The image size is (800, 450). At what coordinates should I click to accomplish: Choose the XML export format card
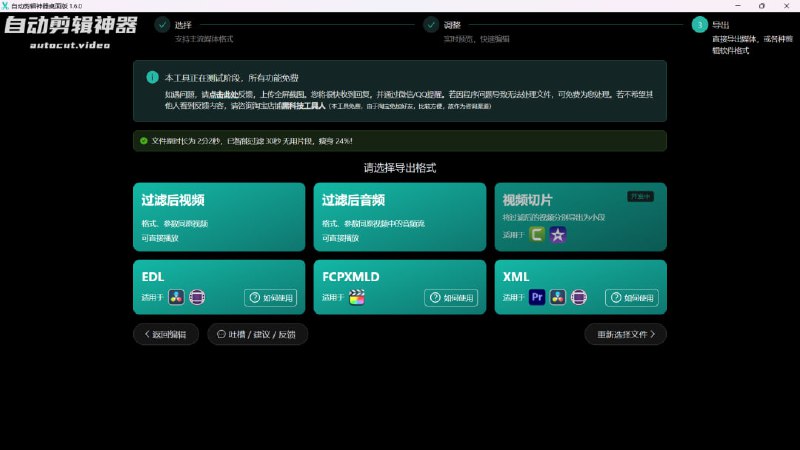pos(580,287)
